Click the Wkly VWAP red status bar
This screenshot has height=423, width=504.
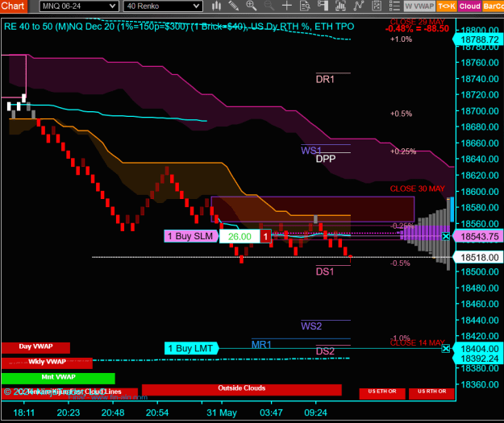pyautogui.click(x=47, y=363)
